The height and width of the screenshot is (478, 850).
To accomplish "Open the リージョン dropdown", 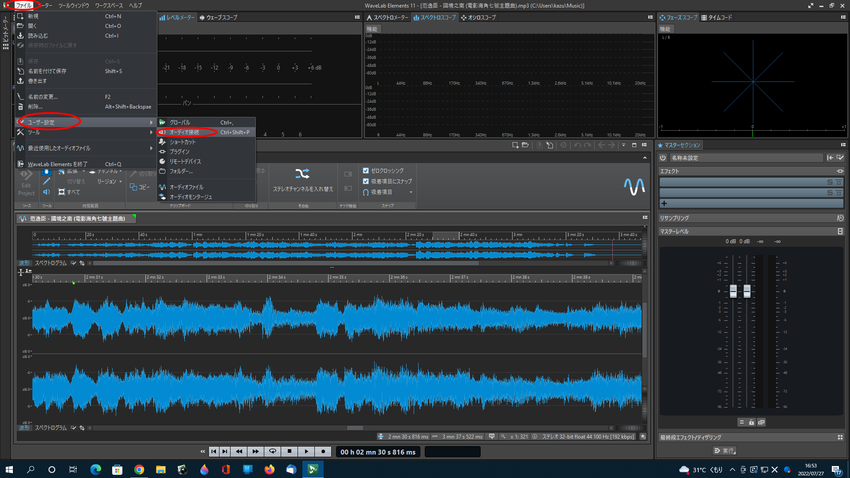I will pyautogui.click(x=109, y=182).
